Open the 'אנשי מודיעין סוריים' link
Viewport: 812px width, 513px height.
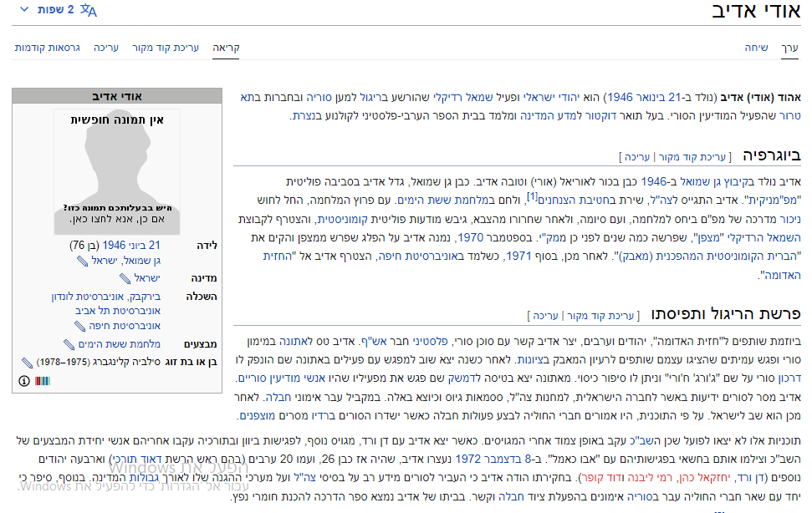(282, 378)
